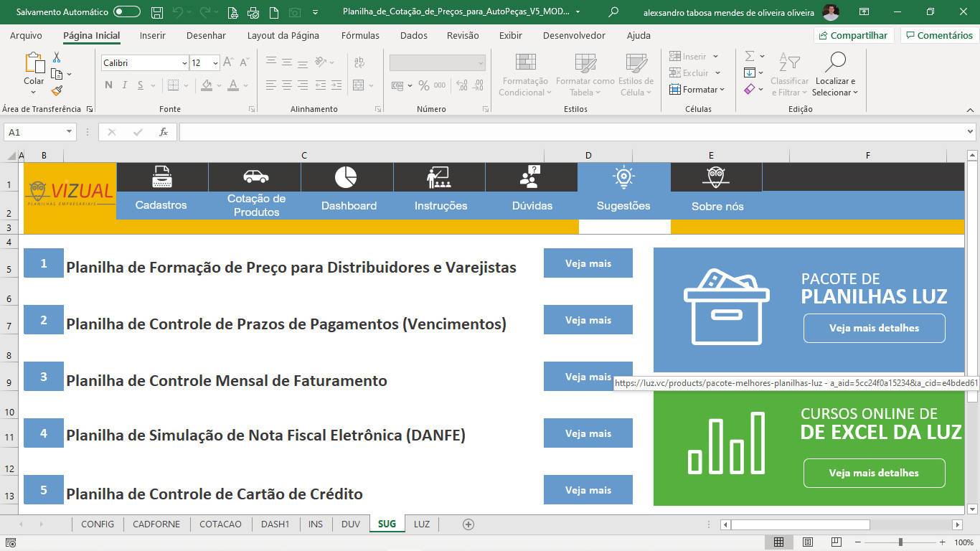Click Veja mais for Formação de Preço
Image resolution: width=980 pixels, height=551 pixels.
coord(588,263)
